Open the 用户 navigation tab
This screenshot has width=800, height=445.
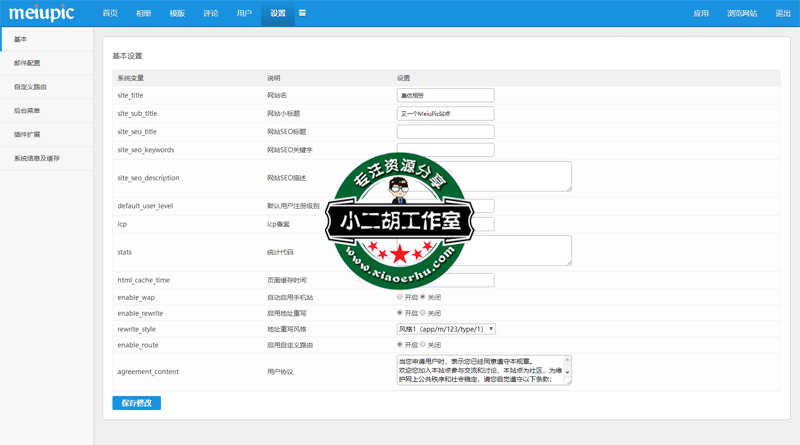244,14
